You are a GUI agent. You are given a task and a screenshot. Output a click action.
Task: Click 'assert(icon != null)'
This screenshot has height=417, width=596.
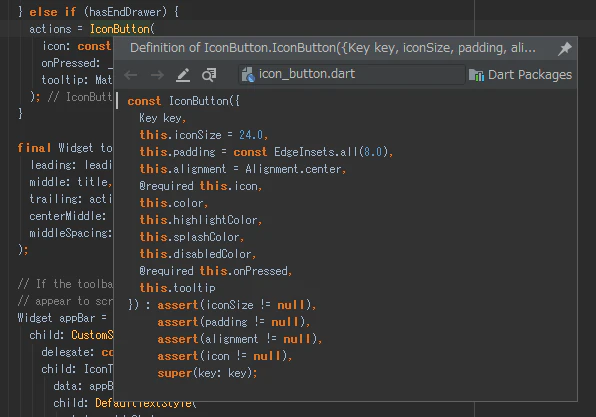[x=222, y=356]
